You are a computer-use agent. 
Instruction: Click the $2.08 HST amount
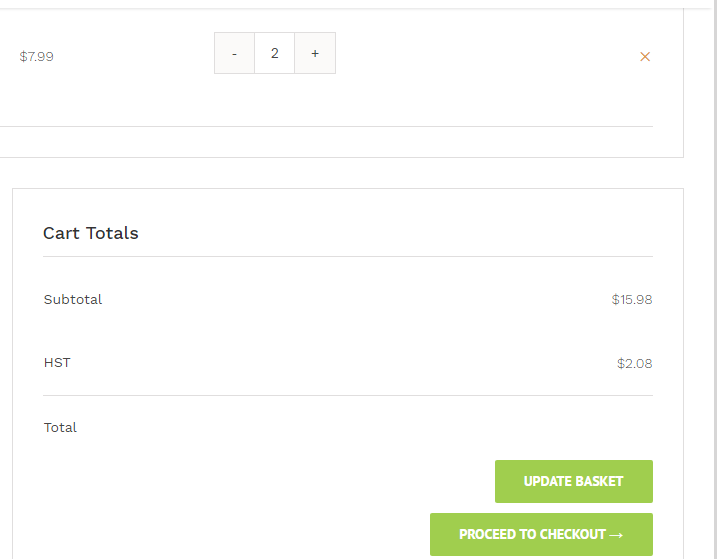coord(634,363)
